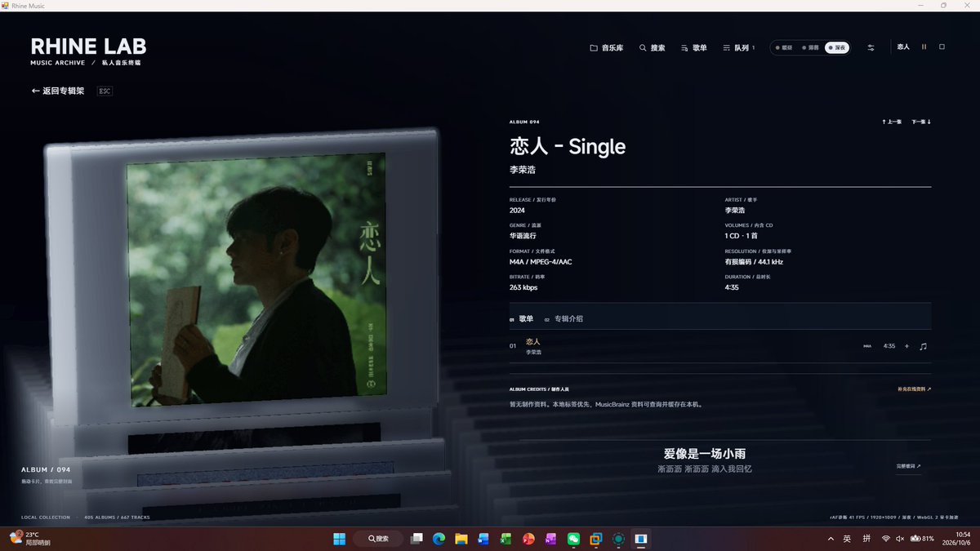Open the 音乐库 music library

click(606, 48)
